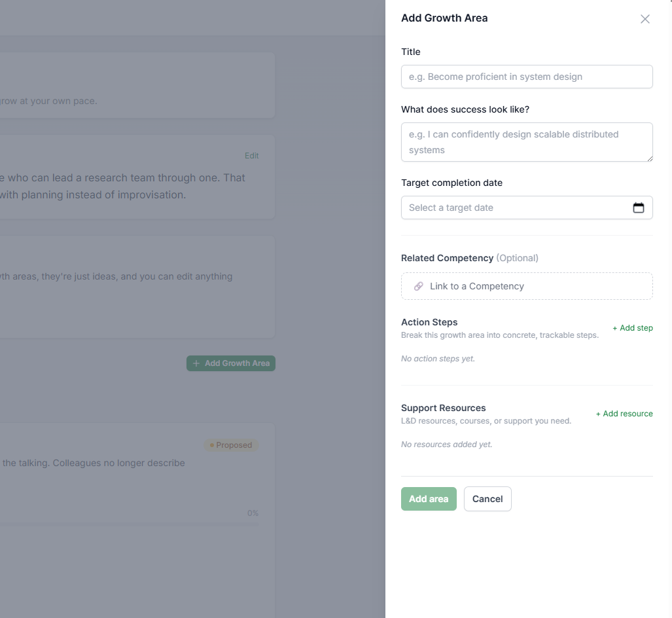This screenshot has height=618, width=672.
Task: Click the What does success look like label
Action: pyautogui.click(x=465, y=109)
